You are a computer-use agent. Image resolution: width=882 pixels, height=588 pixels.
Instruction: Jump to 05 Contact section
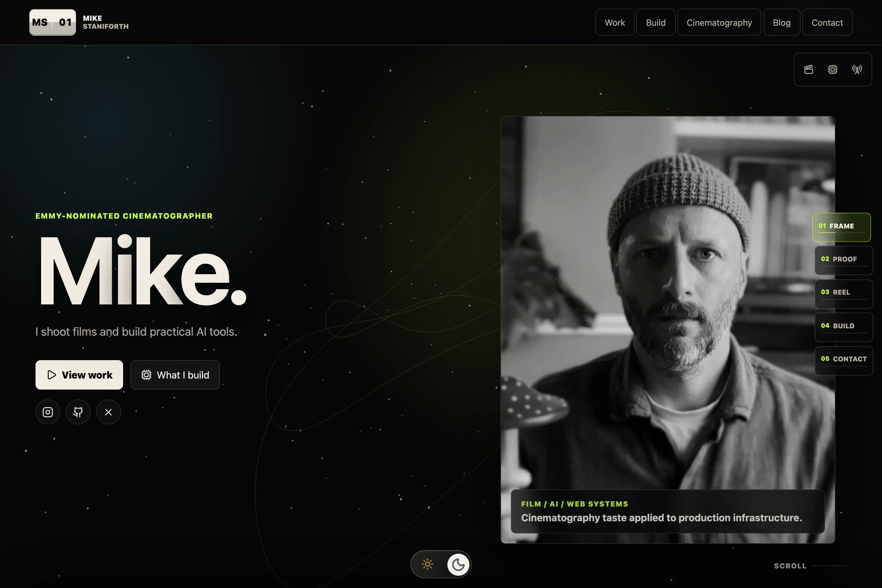[x=843, y=360]
